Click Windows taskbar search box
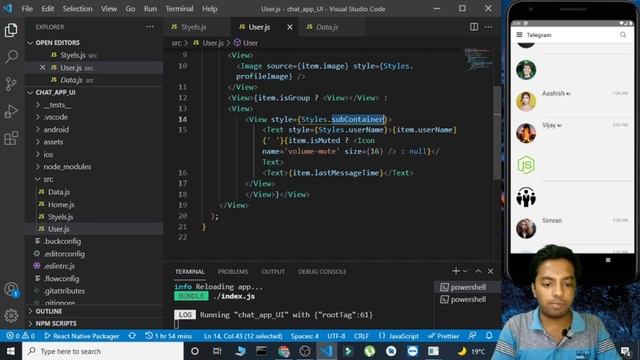Screen dimensions: 640x360 pyautogui.click(x=103, y=351)
